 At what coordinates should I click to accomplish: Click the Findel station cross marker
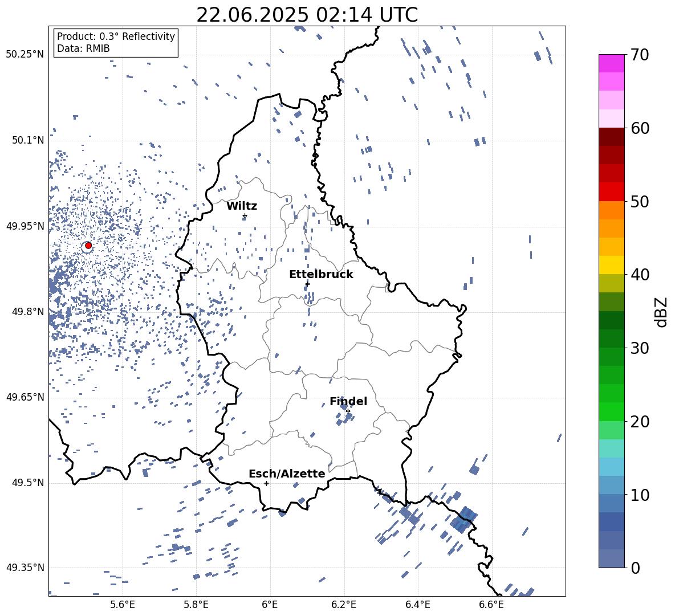[x=348, y=411]
